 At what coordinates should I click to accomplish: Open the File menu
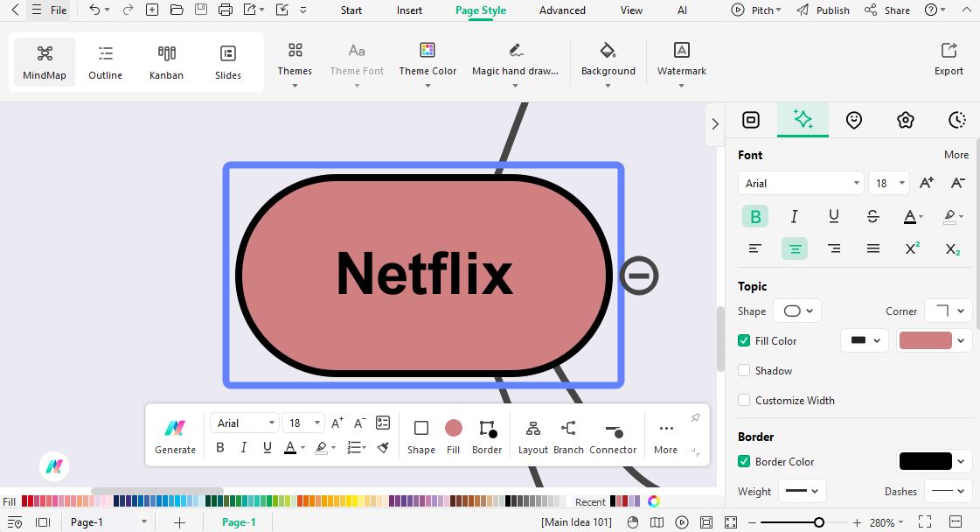coord(50,10)
